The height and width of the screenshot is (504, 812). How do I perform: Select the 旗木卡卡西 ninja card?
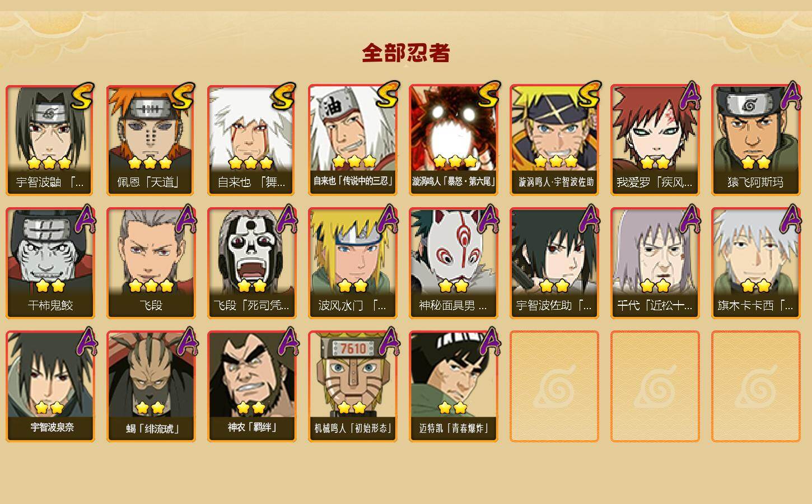point(755,263)
